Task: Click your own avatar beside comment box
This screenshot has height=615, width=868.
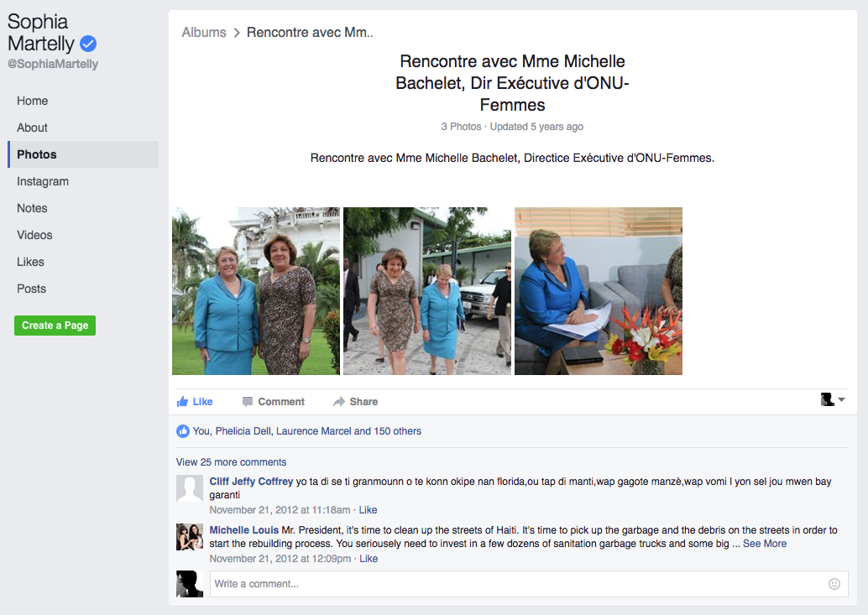Action: coord(190,584)
